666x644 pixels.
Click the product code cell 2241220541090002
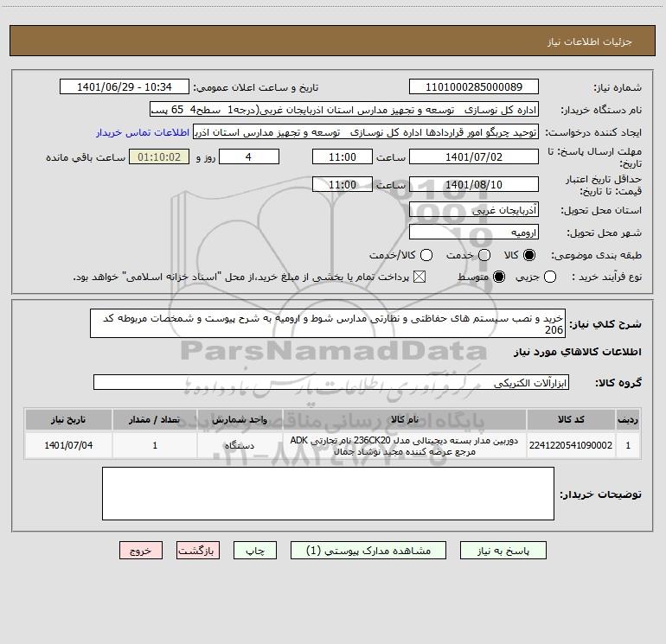coord(571,445)
